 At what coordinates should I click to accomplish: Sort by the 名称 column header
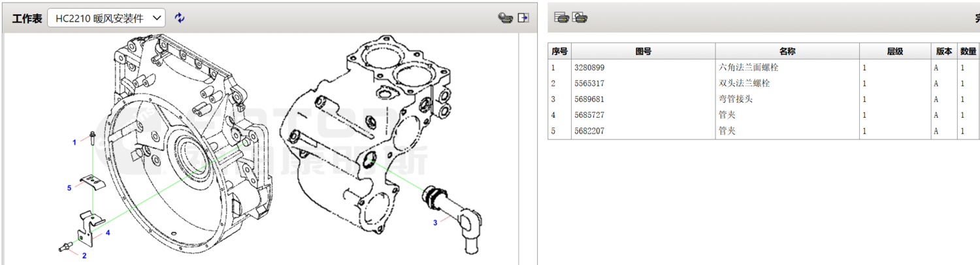pos(787,51)
